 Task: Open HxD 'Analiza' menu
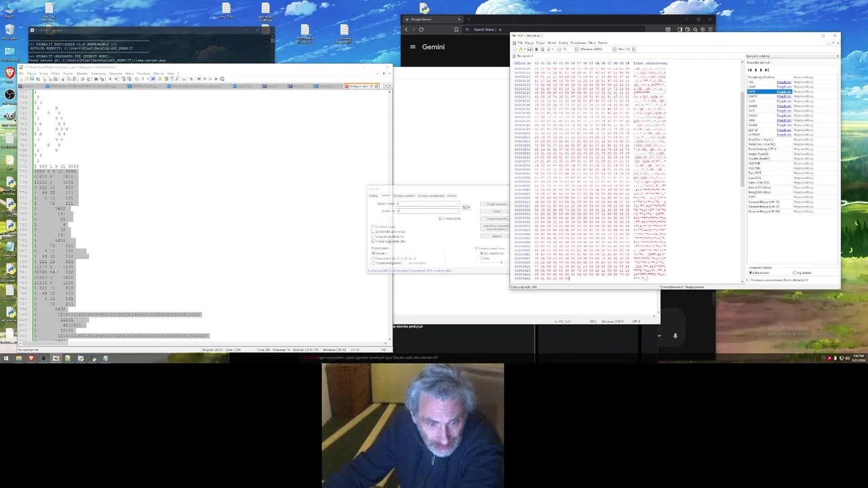click(x=564, y=43)
